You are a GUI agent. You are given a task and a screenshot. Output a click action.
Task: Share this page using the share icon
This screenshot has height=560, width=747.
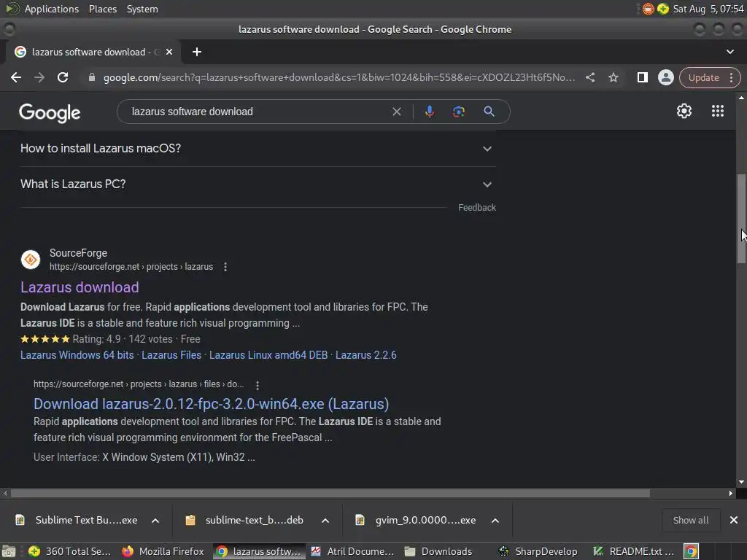[589, 77]
